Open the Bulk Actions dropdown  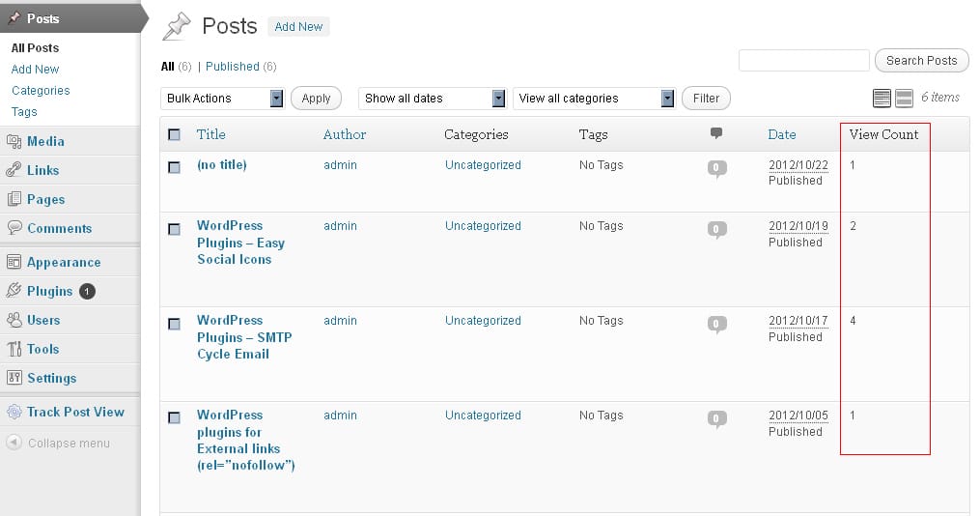click(223, 99)
